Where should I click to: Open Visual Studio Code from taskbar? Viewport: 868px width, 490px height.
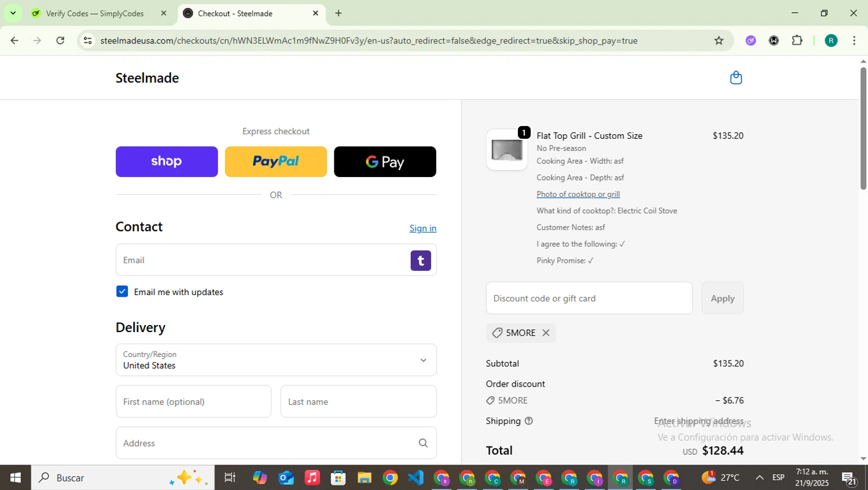415,478
